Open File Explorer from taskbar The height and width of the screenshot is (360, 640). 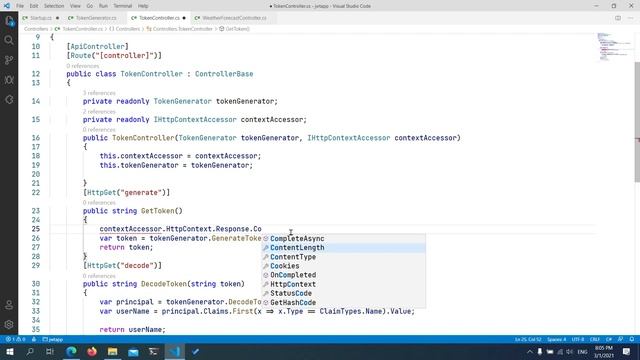[x=113, y=351]
